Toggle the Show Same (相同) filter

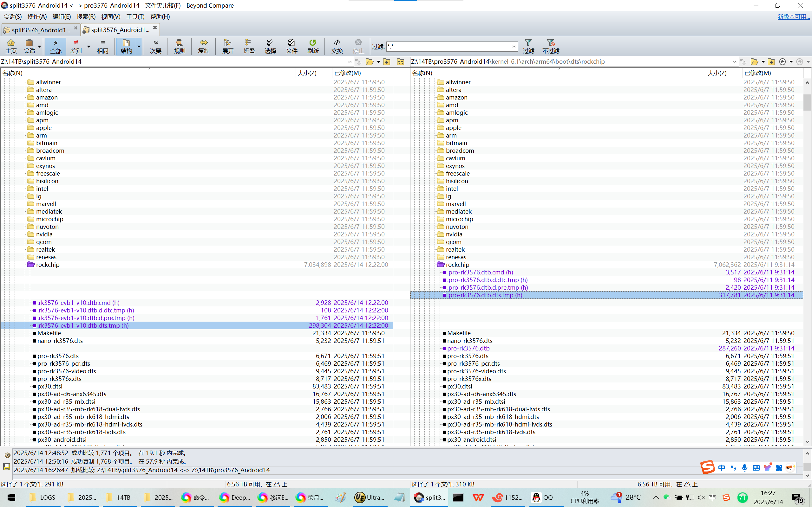(x=102, y=46)
